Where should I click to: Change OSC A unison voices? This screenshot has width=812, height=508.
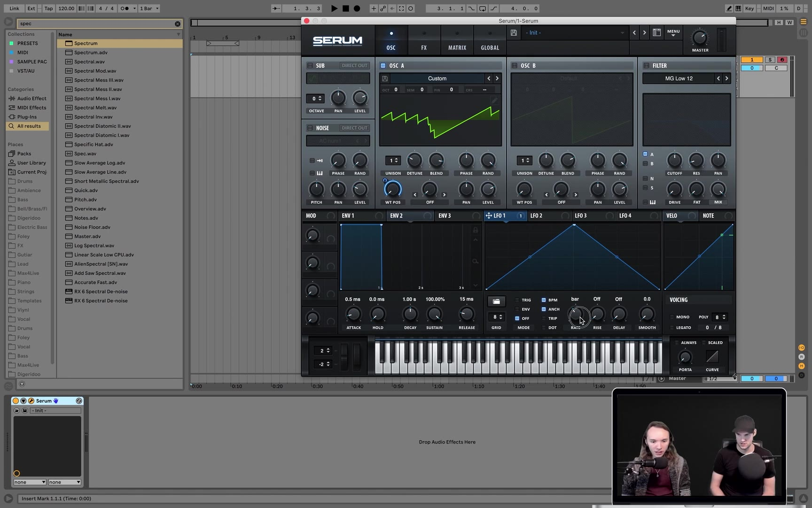[393, 160]
